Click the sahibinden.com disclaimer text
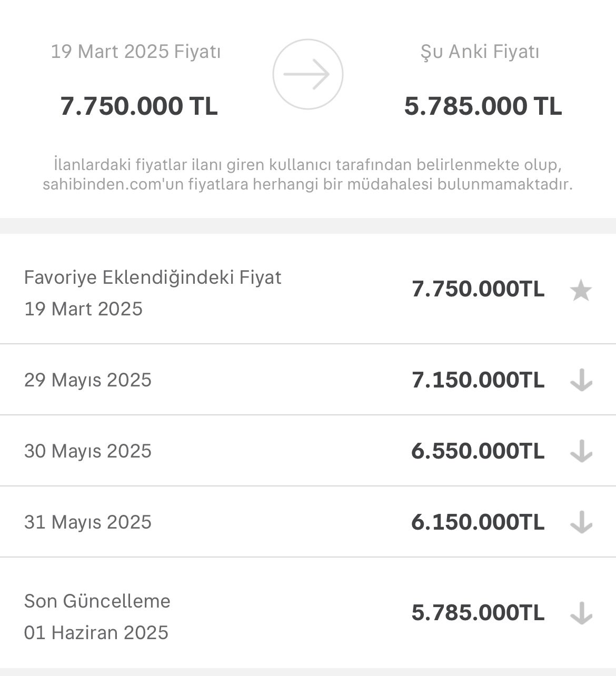 tap(307, 175)
